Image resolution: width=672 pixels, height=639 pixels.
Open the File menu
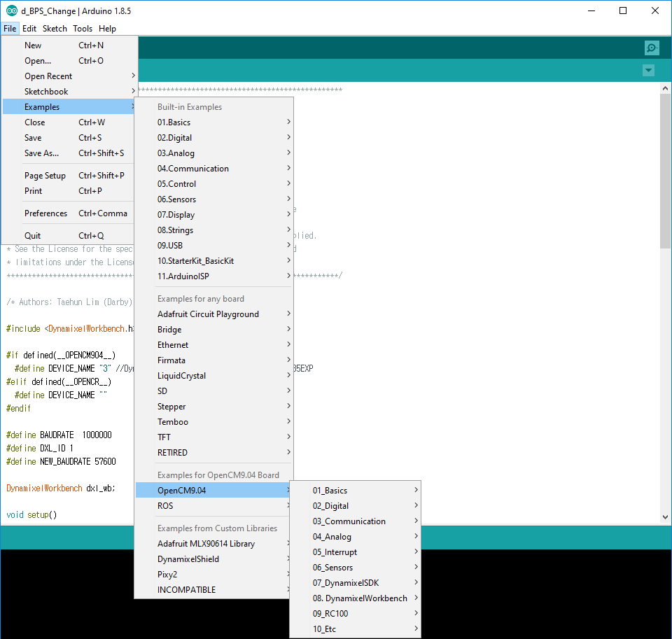tap(10, 28)
